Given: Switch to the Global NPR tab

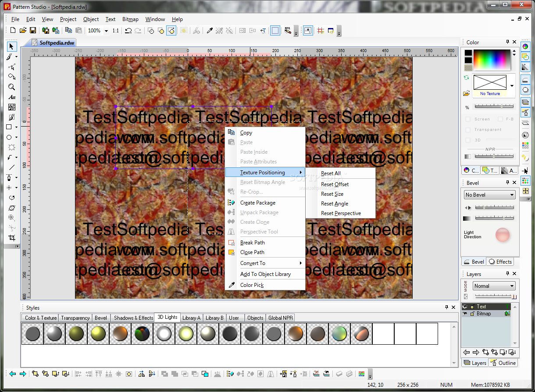Looking at the screenshot, I should 282,318.
